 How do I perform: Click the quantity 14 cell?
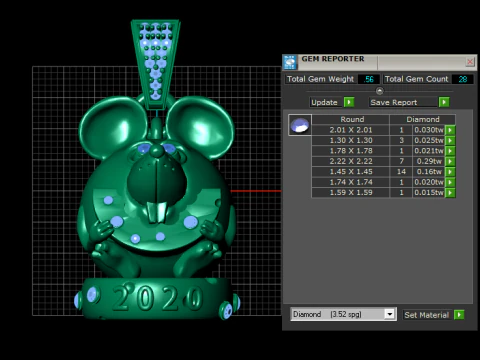[401, 172]
